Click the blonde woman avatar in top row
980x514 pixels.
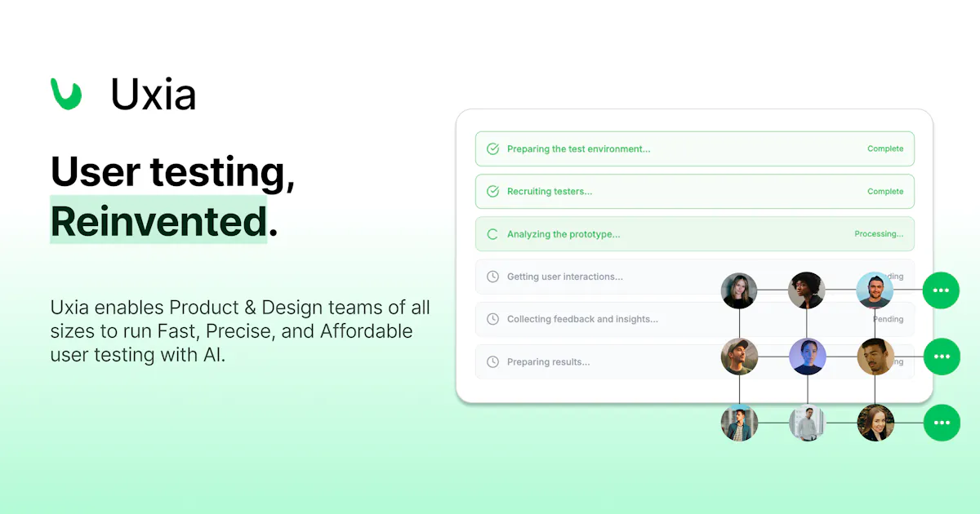[x=739, y=290]
